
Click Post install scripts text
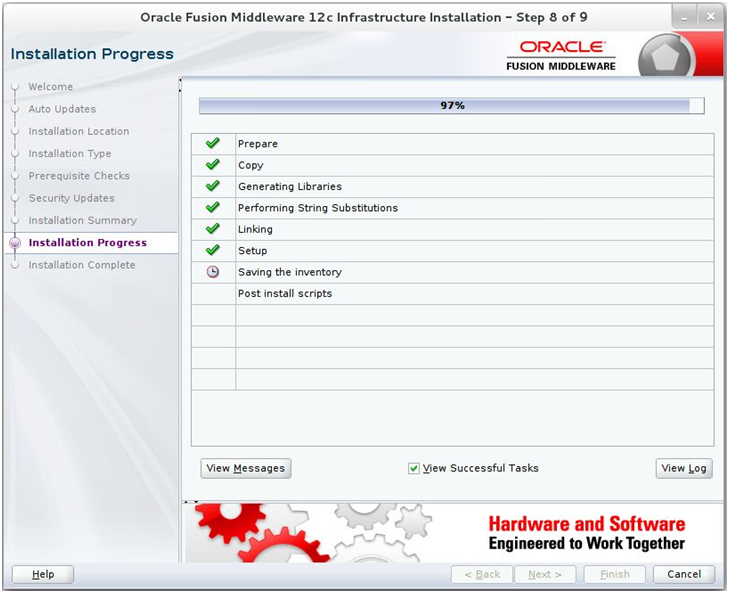pos(285,293)
